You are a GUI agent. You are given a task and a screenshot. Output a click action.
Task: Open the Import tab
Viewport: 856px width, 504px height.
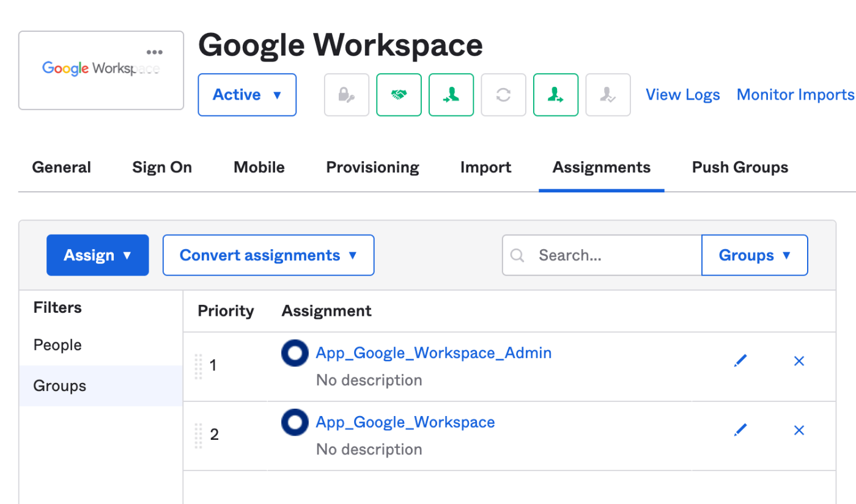click(x=486, y=167)
